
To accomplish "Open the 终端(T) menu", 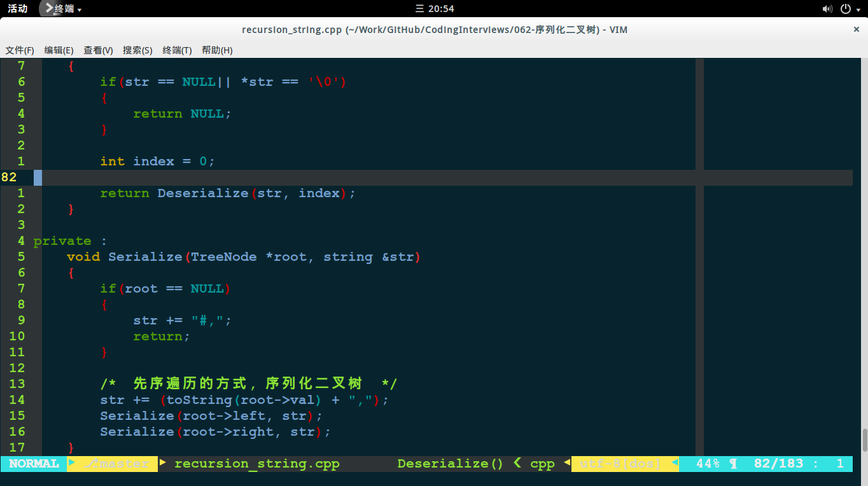I will (177, 50).
